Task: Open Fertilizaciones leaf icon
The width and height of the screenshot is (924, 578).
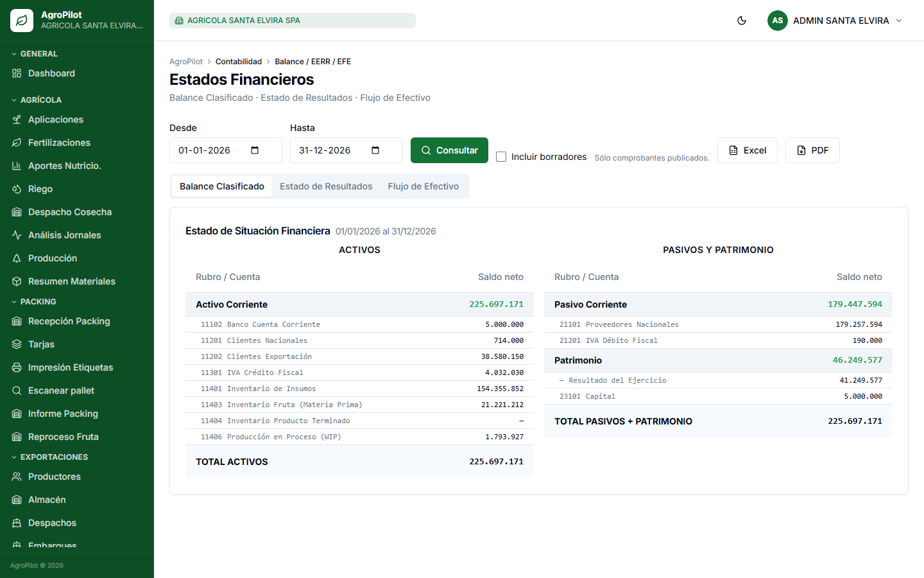Action: (x=17, y=143)
